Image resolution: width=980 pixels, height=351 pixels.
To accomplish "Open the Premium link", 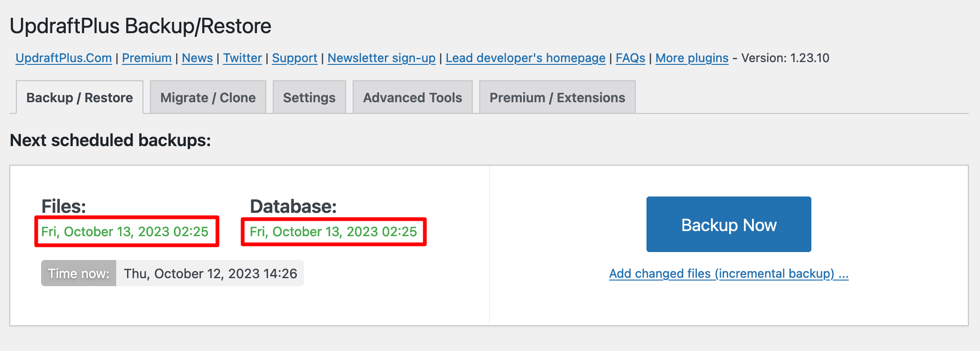I will point(147,58).
